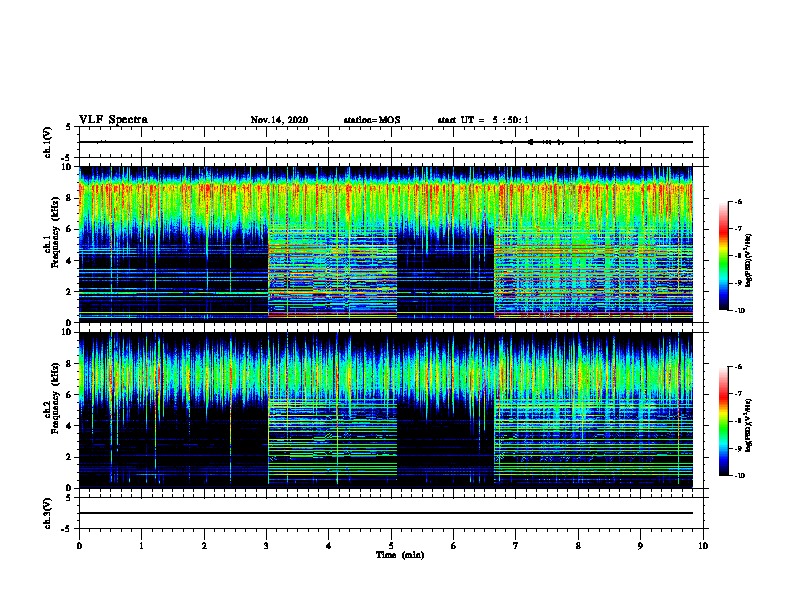Click the "ch.1(V)" waveform axis label
Screen dimensions: 792x612
[47, 142]
